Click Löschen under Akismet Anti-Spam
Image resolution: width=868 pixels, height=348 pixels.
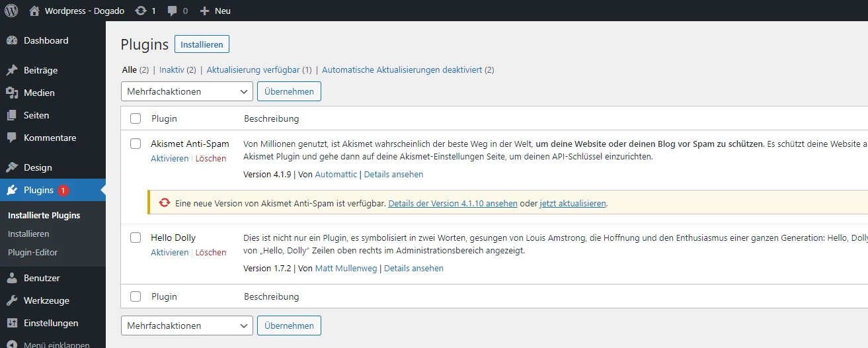211,159
